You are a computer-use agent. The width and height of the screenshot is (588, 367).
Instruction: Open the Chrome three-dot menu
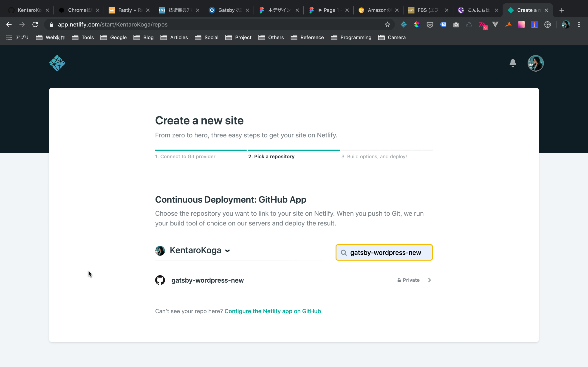[x=579, y=25]
